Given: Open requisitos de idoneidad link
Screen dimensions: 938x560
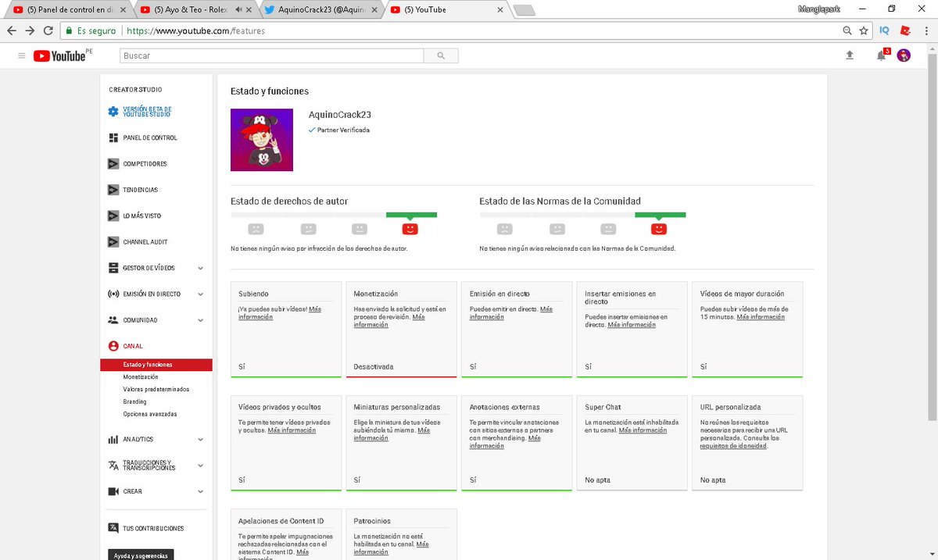Looking at the screenshot, I should pyautogui.click(x=733, y=446).
